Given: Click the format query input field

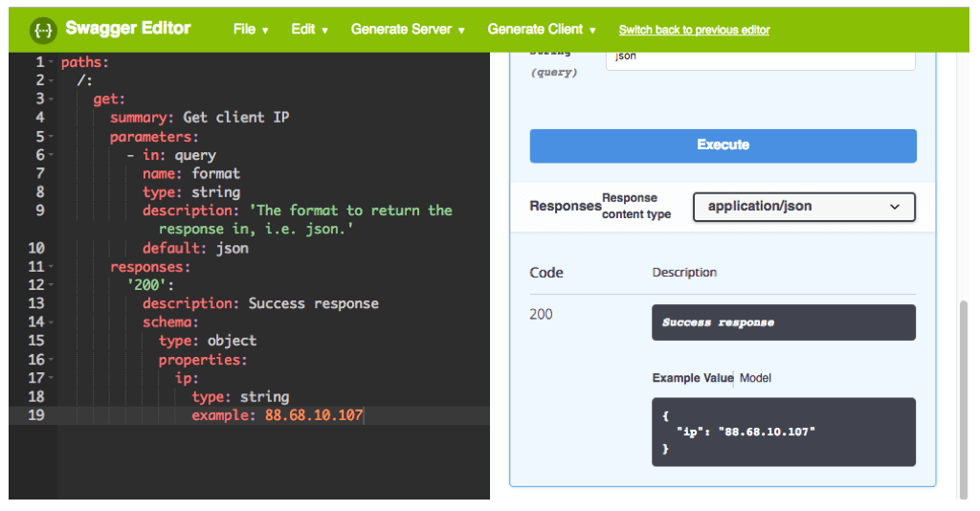Looking at the screenshot, I should click(x=760, y=57).
